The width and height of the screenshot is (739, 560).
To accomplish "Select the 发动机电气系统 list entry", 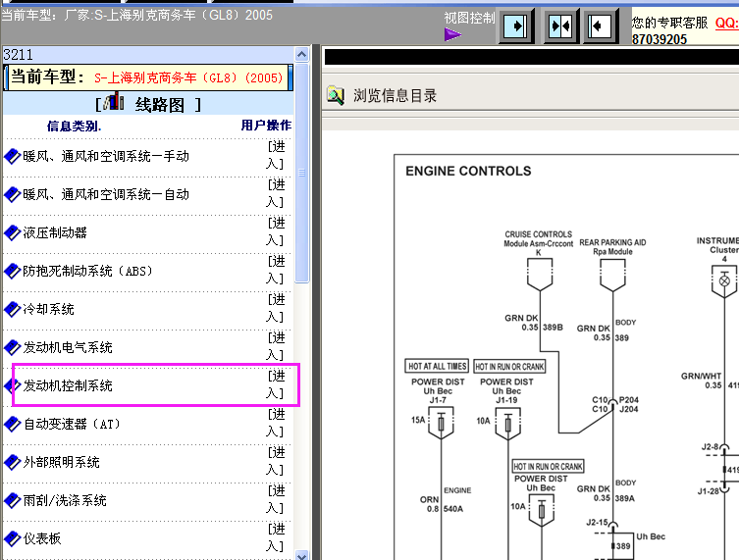I will click(x=68, y=347).
